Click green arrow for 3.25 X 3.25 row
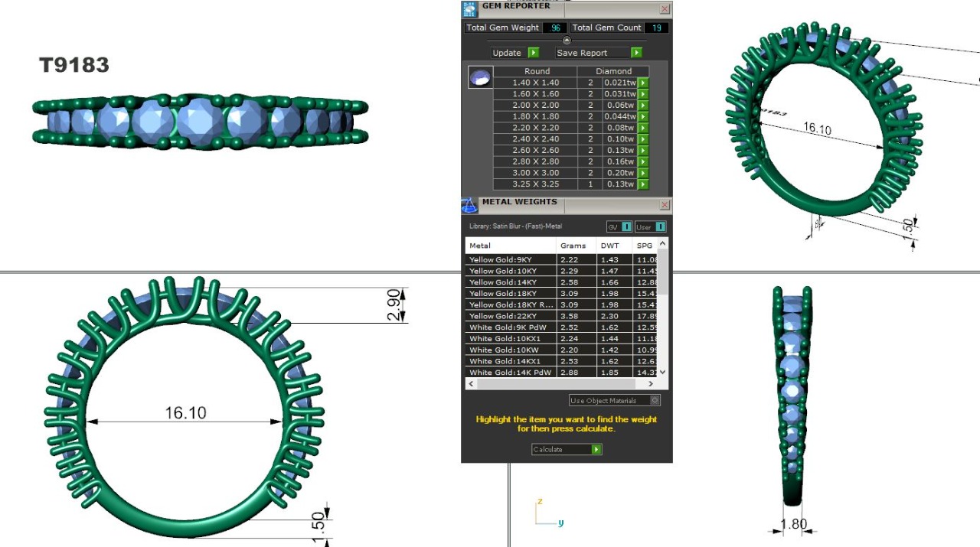Screen dimensions: 980x547 tap(643, 184)
